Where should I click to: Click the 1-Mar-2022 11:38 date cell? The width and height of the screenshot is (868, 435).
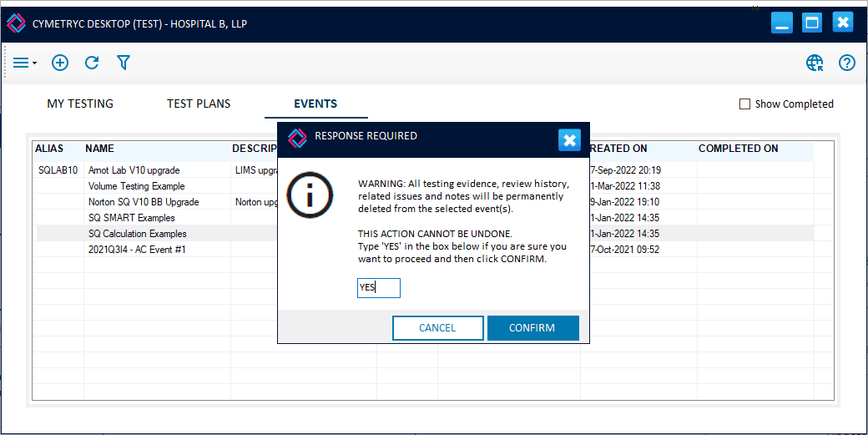pos(625,186)
